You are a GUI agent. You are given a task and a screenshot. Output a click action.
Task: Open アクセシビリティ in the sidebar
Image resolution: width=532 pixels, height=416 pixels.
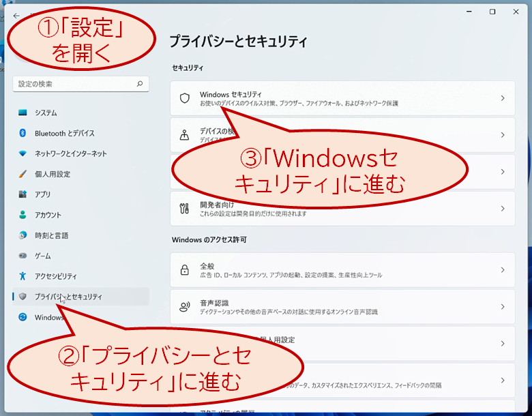pyautogui.click(x=80, y=276)
